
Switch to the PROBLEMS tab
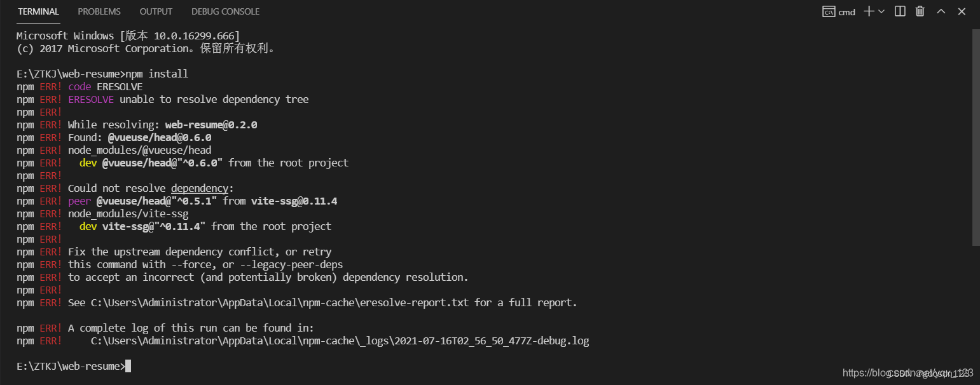click(99, 11)
